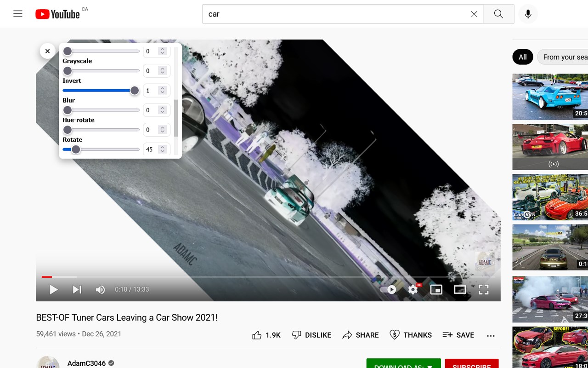588x368 pixels.
Task: Open the more actions ellipsis menu
Action: point(491,335)
